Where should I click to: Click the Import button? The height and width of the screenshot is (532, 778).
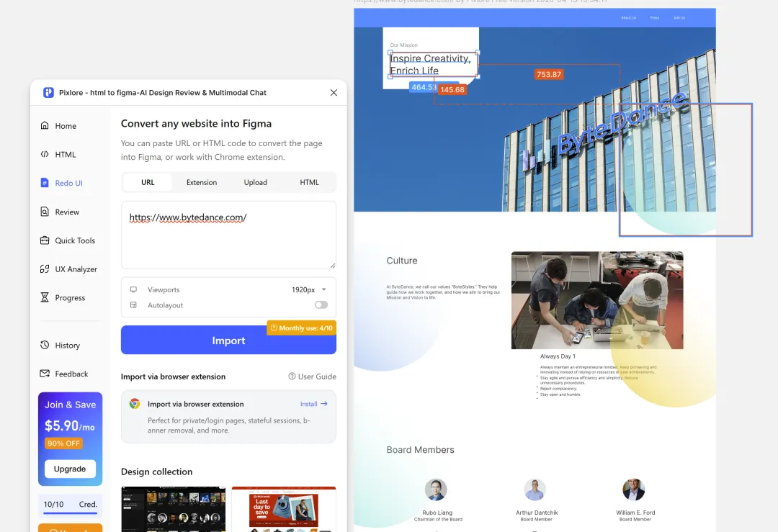click(229, 341)
